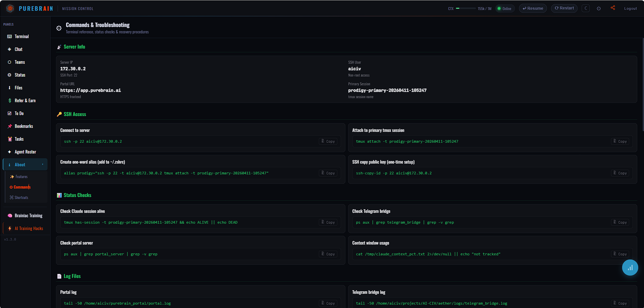The image size is (644, 308).
Task: Copy the Context window usage command
Action: (620, 254)
